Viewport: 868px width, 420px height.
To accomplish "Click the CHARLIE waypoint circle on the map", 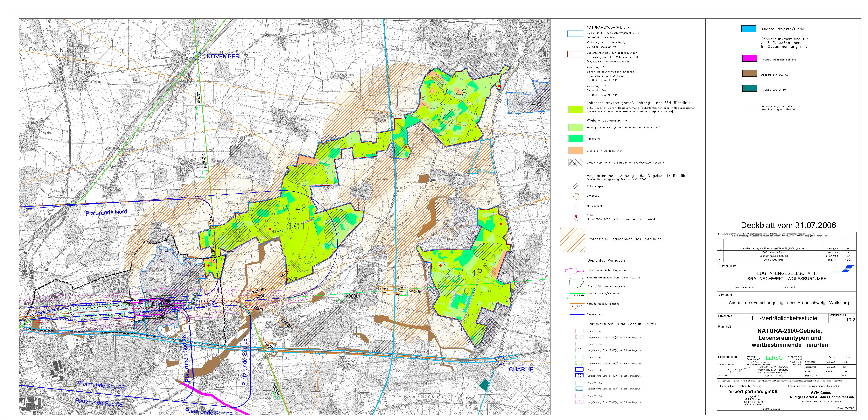I will (x=501, y=360).
